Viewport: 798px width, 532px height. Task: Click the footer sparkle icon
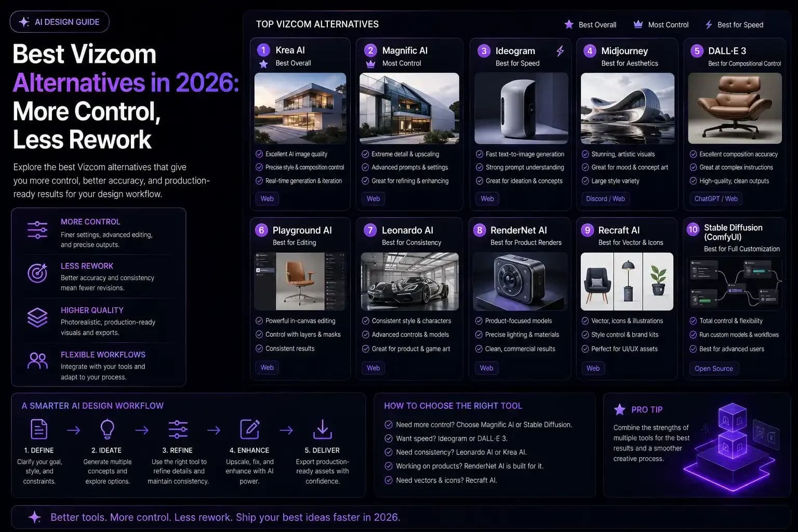click(35, 517)
